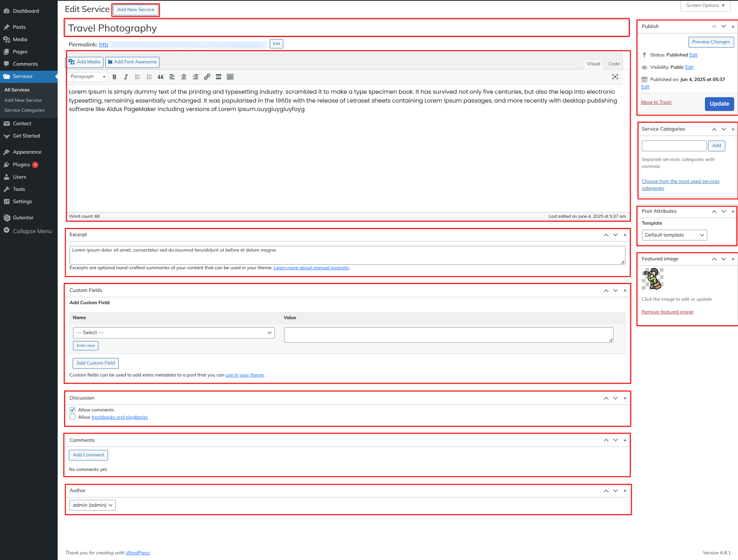Toggle Featured image panel collapse arrow

click(x=733, y=259)
